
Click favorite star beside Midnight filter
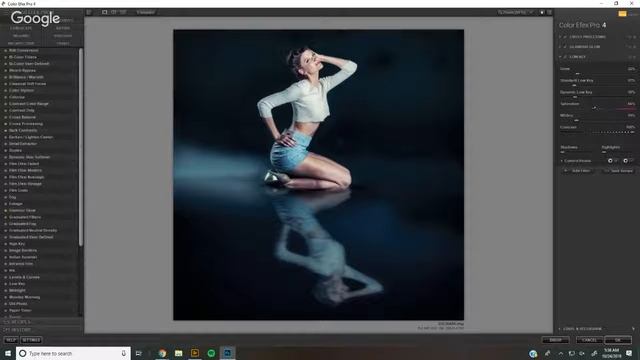5,290
